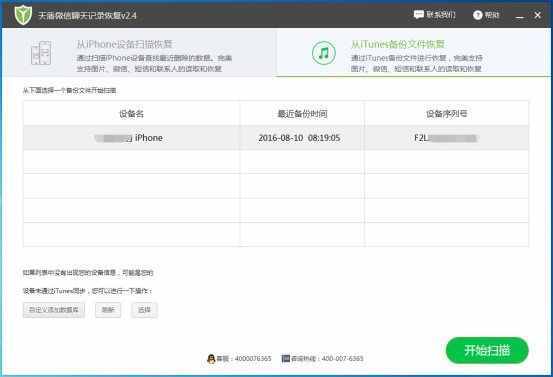
Task: Click the 选择 select button
Action: 144,310
